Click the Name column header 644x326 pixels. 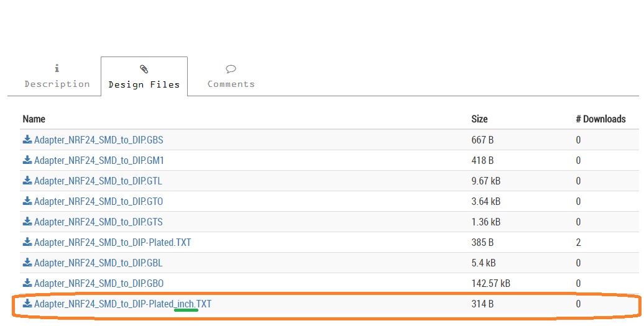click(x=34, y=119)
